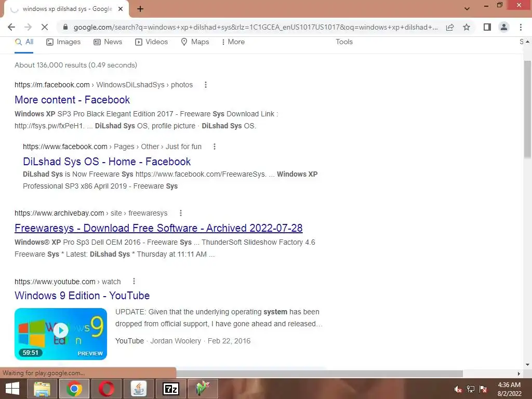Bookmark this page with the star
This screenshot has width=532, height=399.
pos(467,27)
